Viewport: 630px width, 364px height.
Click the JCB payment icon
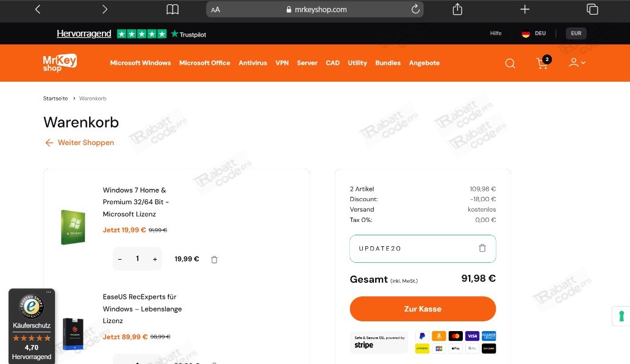tap(438, 348)
